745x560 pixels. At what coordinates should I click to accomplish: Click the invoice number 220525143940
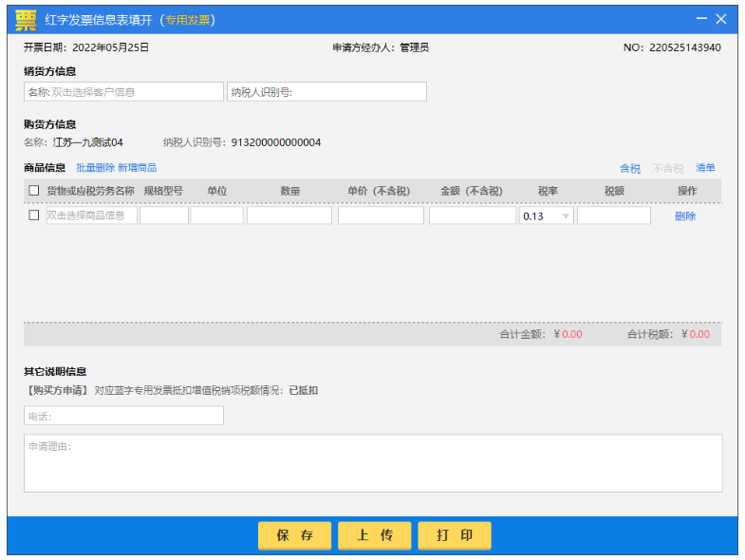[x=685, y=47]
